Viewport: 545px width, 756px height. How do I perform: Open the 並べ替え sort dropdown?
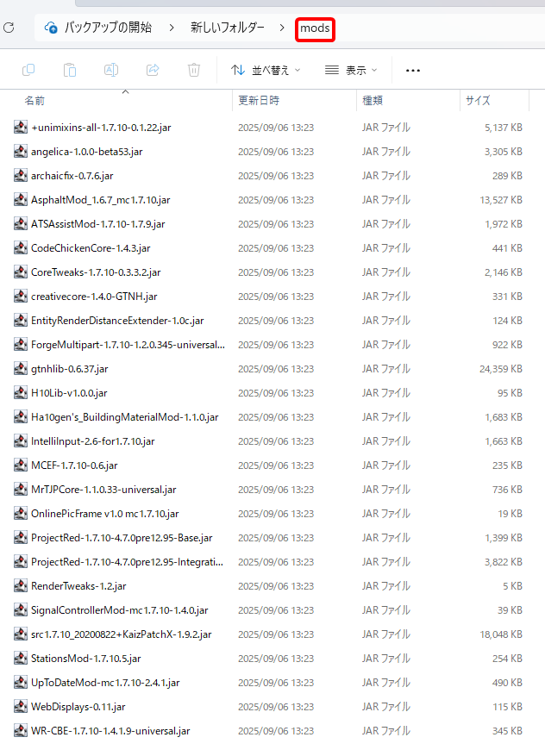(x=266, y=71)
